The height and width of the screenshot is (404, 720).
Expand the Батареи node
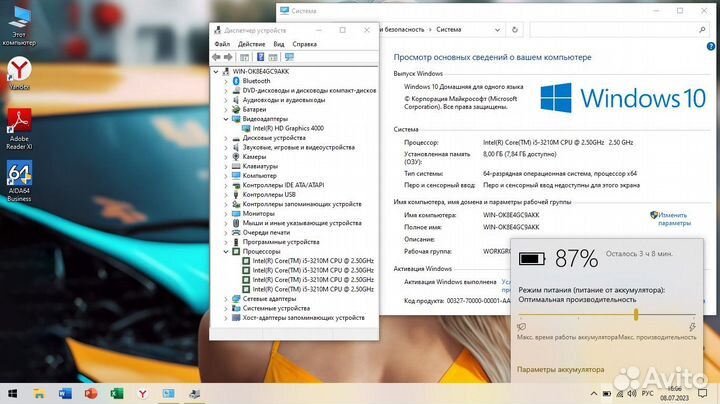[225, 109]
